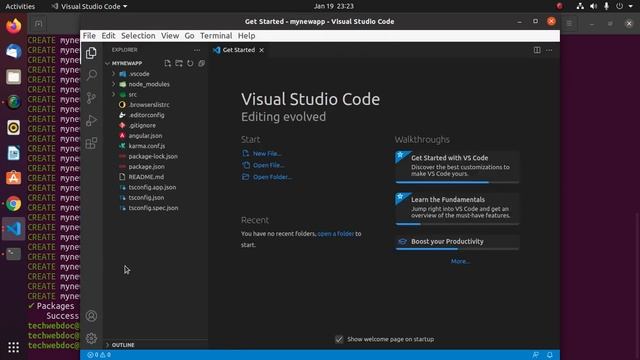Open editor more actions ellipsis

[549, 50]
